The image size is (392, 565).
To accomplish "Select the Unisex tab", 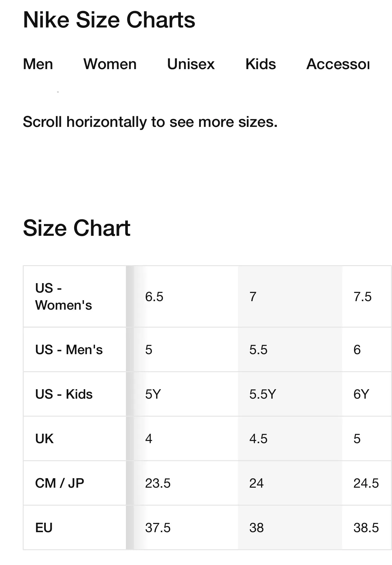I will [191, 64].
